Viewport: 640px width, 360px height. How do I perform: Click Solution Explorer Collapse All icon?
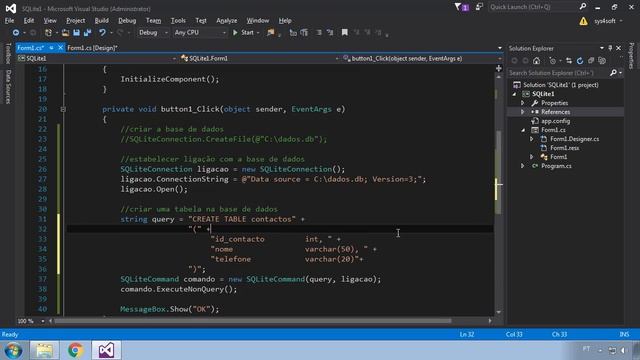pos(591,61)
